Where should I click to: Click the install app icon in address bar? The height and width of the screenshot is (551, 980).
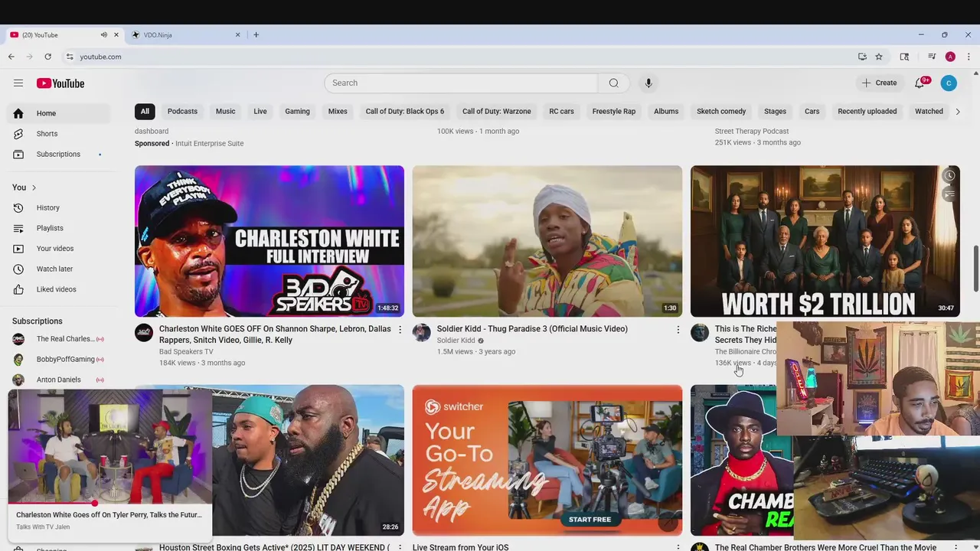862,57
